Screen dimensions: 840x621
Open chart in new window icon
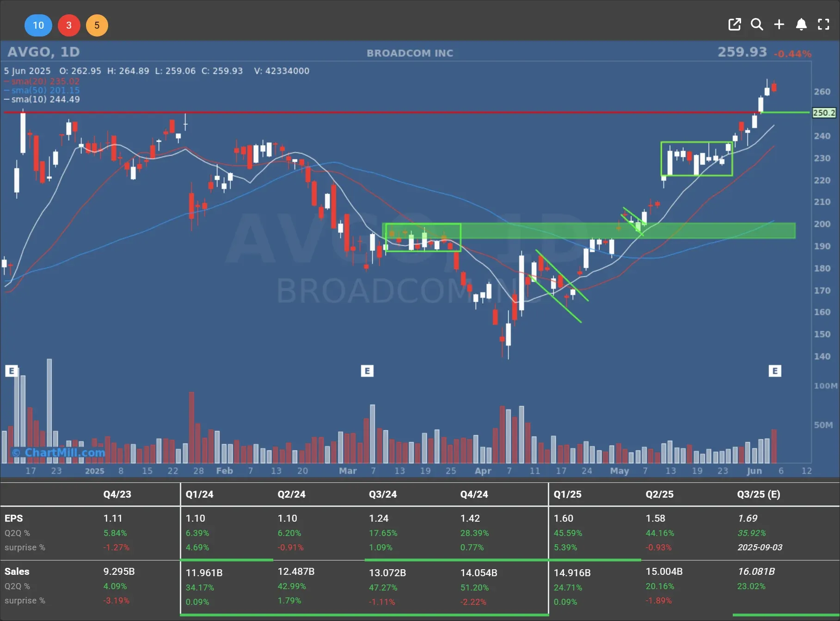coord(734,24)
